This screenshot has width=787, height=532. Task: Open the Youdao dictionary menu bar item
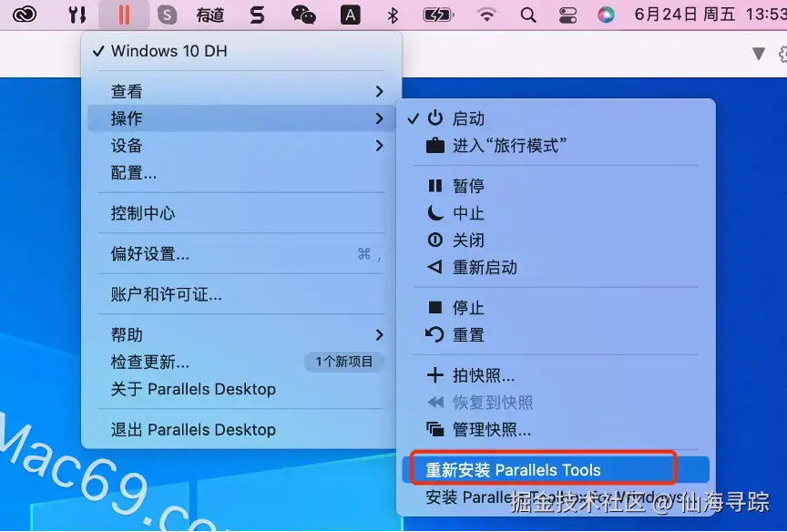tap(210, 15)
